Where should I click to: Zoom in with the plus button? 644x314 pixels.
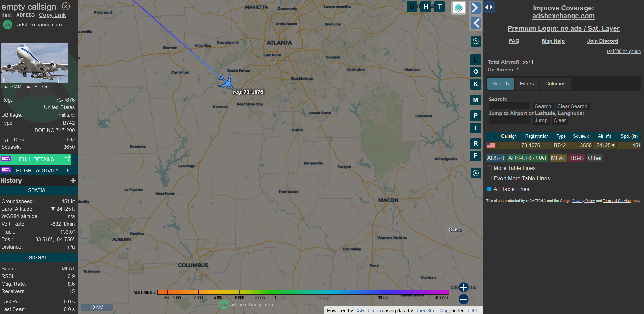pos(464,287)
